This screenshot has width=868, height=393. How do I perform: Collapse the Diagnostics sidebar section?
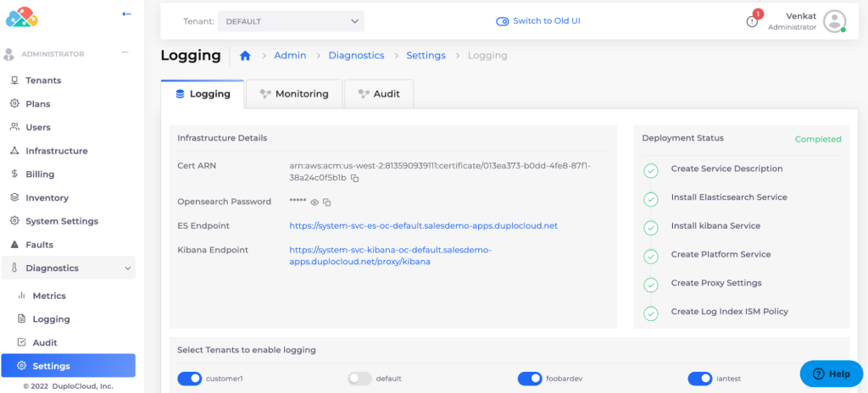(128, 268)
